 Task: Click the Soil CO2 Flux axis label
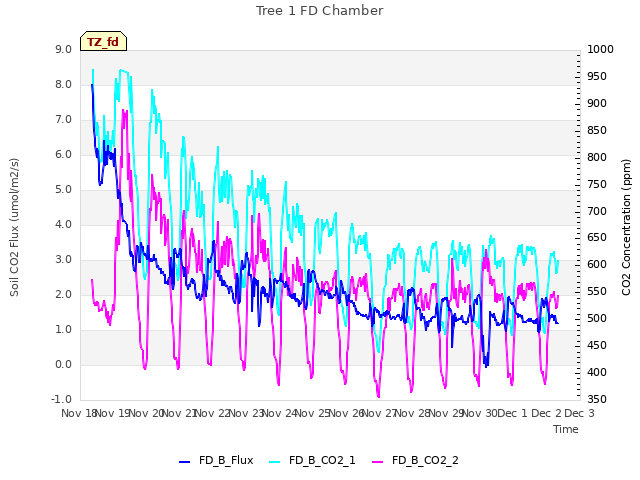[x=14, y=227]
